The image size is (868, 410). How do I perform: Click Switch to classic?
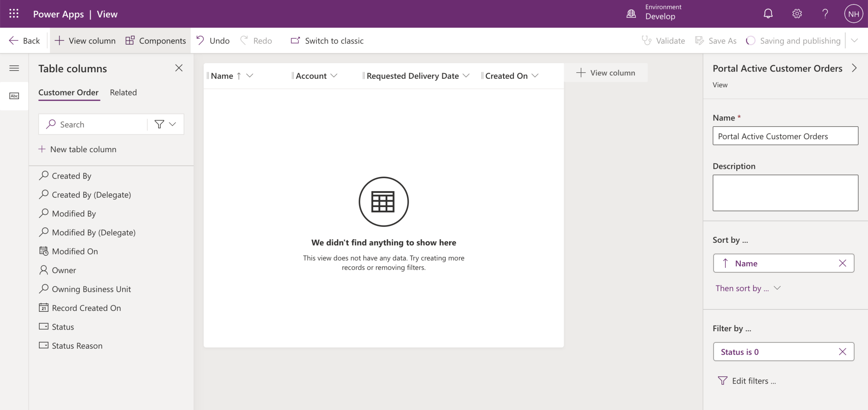pyautogui.click(x=327, y=41)
